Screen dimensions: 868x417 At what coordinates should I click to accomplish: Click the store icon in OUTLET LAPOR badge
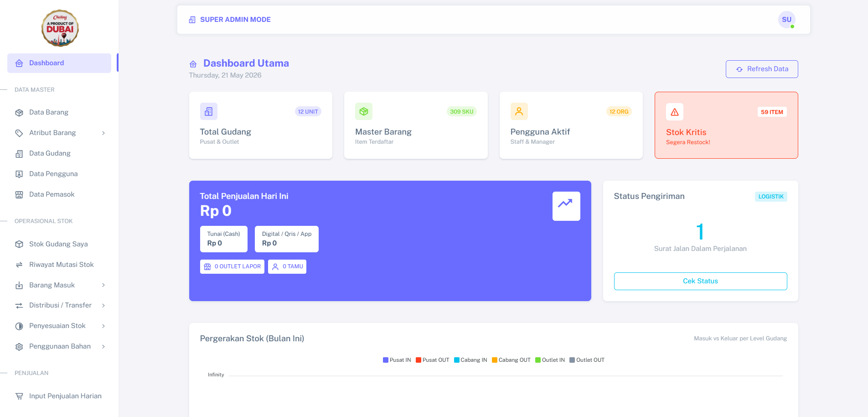pyautogui.click(x=207, y=267)
